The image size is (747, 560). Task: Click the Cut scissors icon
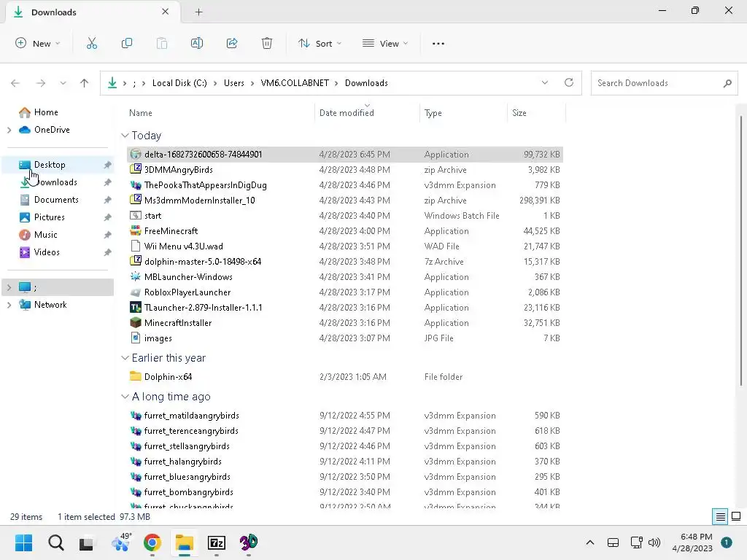click(x=91, y=43)
